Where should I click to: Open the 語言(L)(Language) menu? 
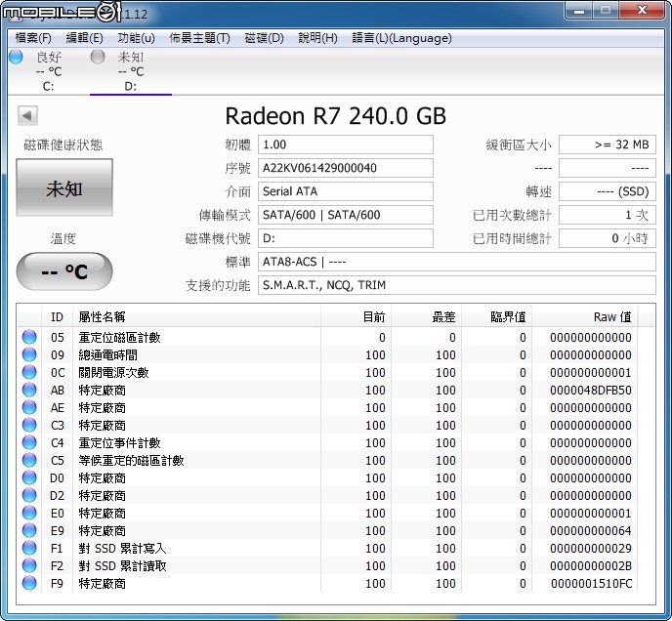[401, 38]
